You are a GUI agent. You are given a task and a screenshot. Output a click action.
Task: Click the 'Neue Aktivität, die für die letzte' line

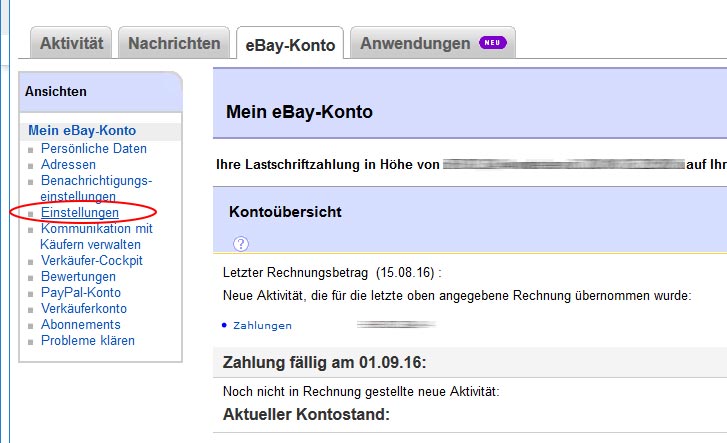coord(457,295)
